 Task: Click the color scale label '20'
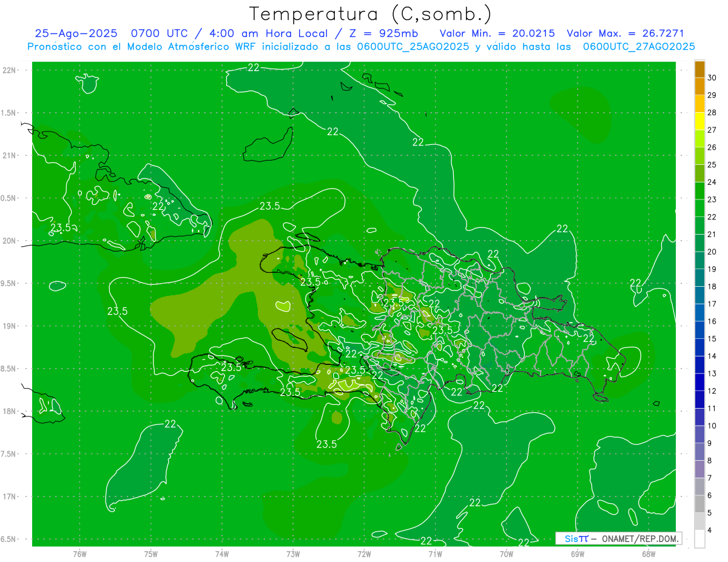pos(712,252)
